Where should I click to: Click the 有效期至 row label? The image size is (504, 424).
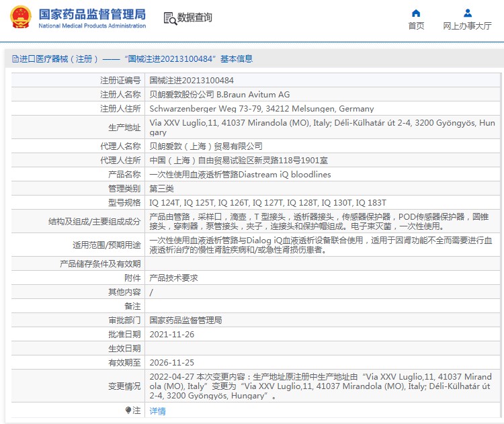click(124, 363)
